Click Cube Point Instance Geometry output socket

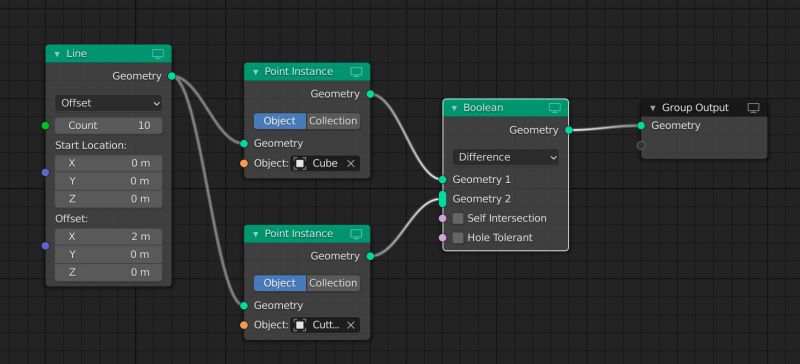point(370,94)
